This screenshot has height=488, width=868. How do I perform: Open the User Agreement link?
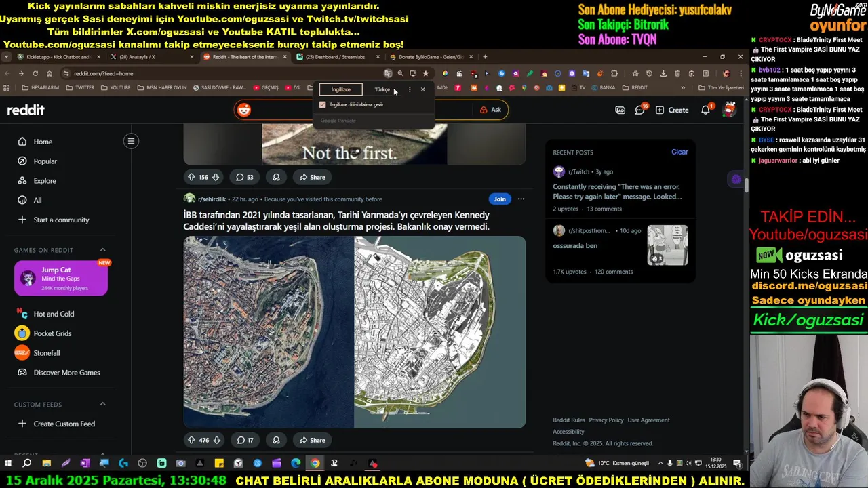pos(648,420)
